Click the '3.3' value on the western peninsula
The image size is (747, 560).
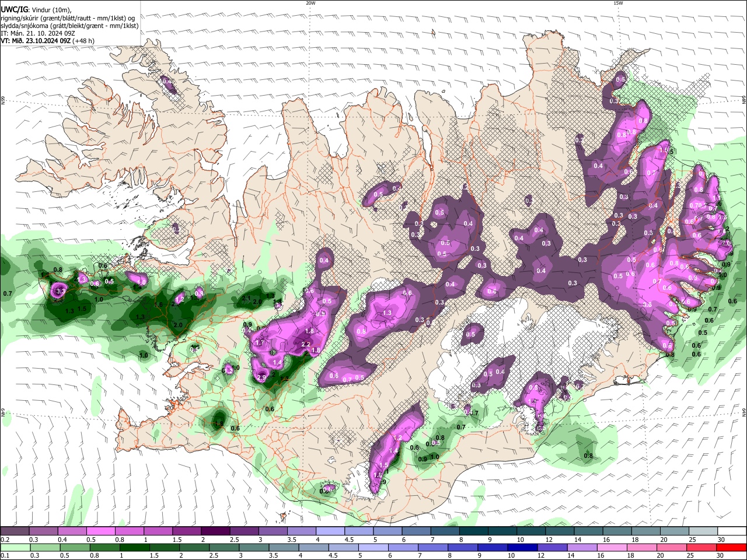61,290
